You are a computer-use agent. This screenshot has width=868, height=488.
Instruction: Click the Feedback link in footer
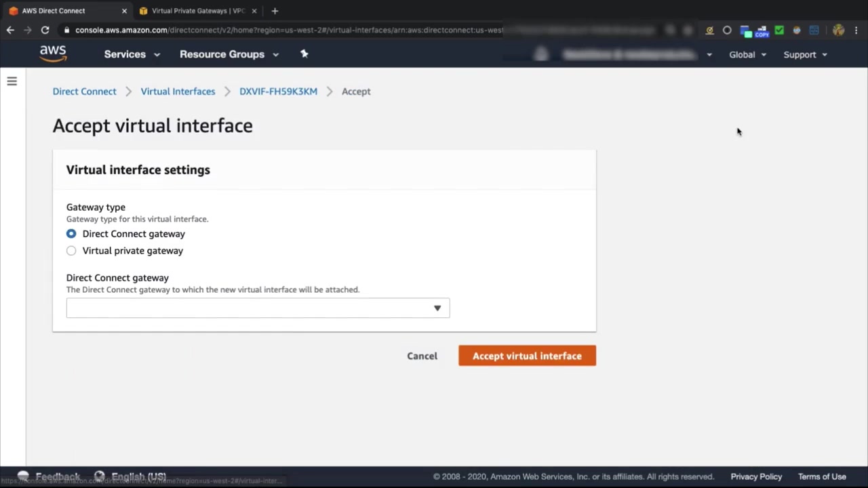58,476
